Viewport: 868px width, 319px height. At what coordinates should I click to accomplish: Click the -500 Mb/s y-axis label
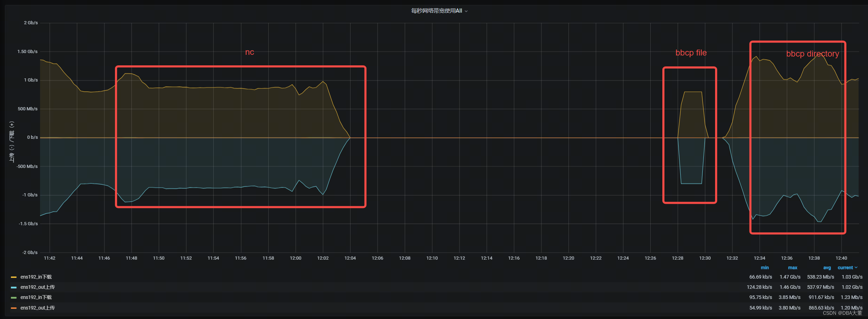[x=27, y=167]
